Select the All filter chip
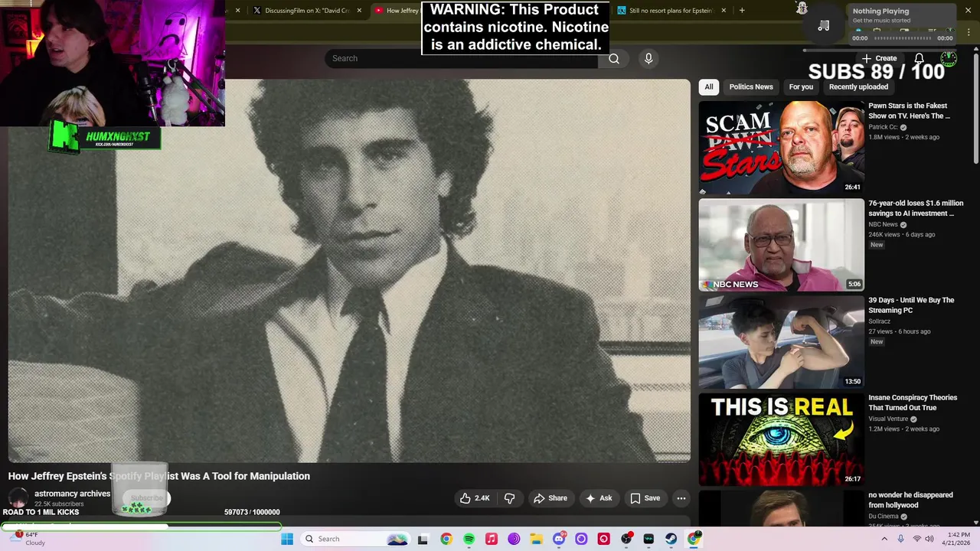This screenshot has height=551, width=980. coord(709,86)
